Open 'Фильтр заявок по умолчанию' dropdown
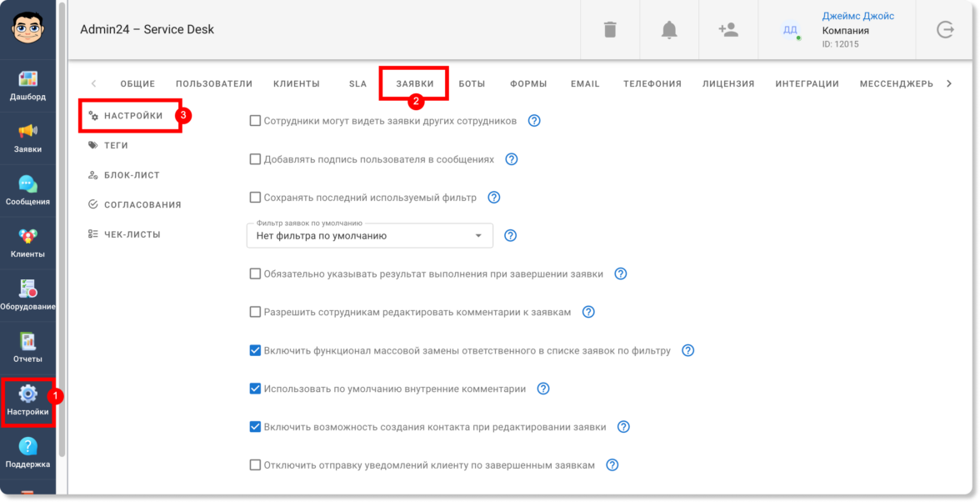The height and width of the screenshot is (502, 980). [370, 236]
